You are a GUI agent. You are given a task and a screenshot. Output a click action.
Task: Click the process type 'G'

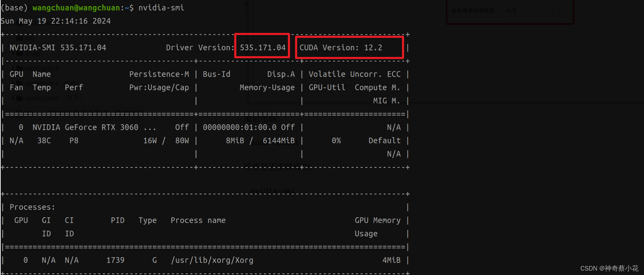click(x=154, y=260)
